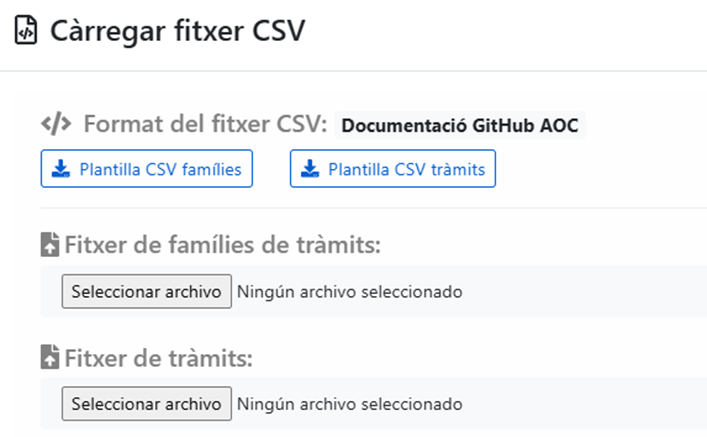This screenshot has height=437, width=707.
Task: Click 'Ningún archivo seleccionado' text under Fitxer de tràmits
Action: (349, 404)
